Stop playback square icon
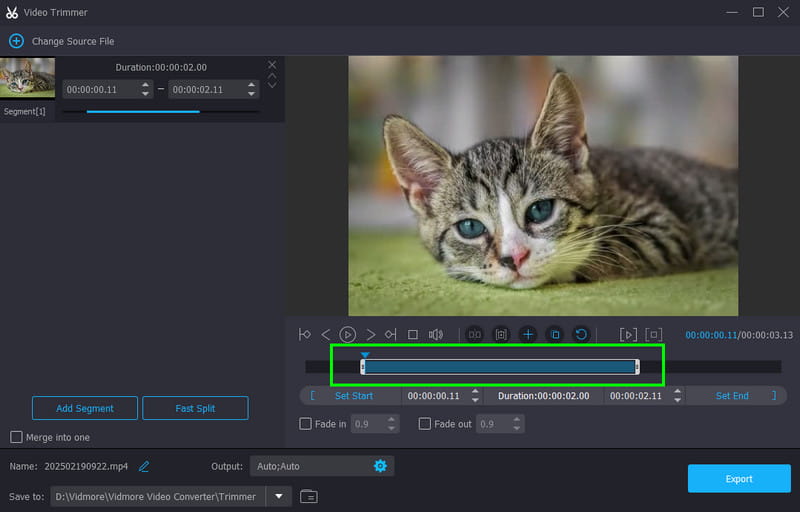This screenshot has height=512, width=800. pos(413,335)
